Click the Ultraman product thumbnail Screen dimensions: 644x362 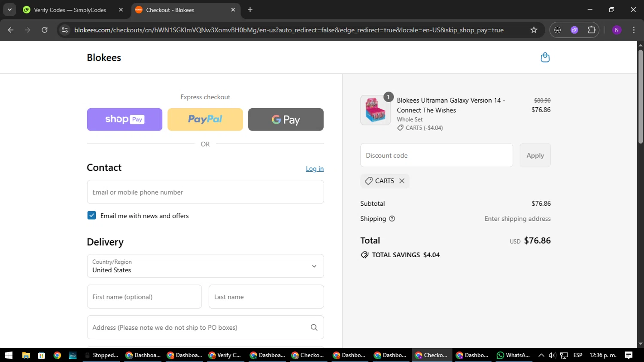coord(375,110)
